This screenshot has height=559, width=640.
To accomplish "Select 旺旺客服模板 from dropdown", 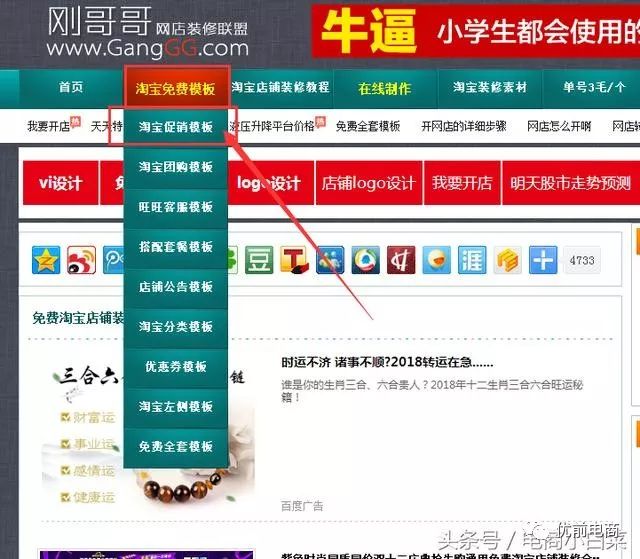I will pos(176,207).
